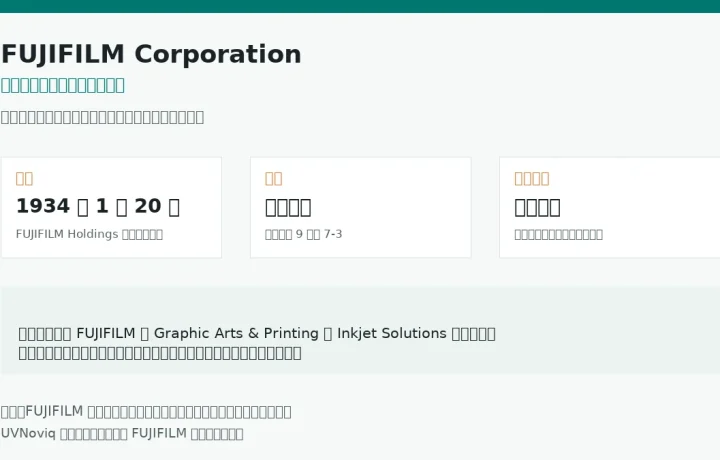Click the trailing FUJIFILM mention after UVNoviq
This screenshot has width=720, height=460.
(159, 433)
